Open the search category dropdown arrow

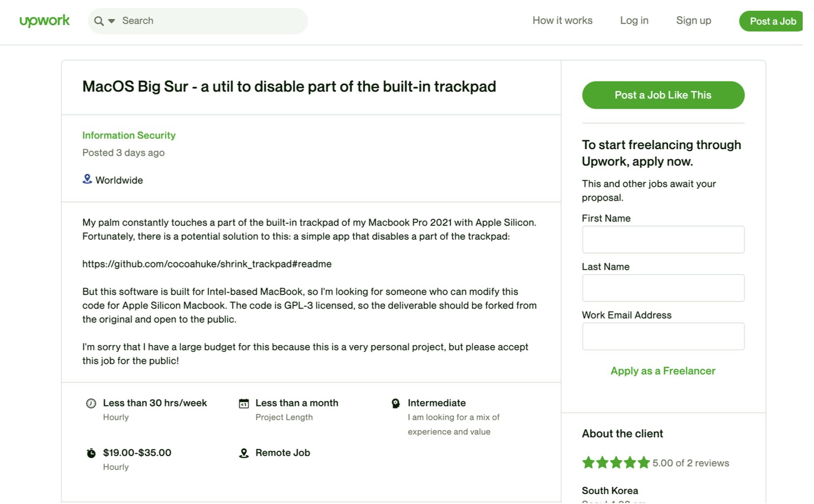[x=112, y=21]
